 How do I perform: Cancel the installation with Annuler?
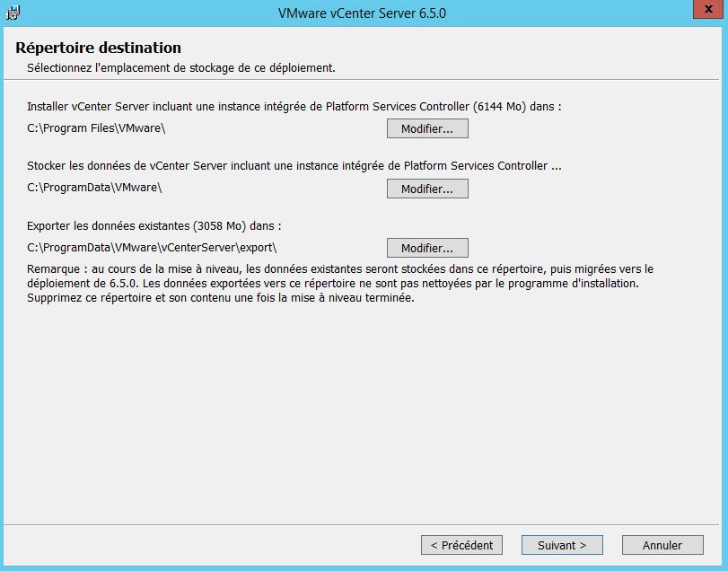click(662, 545)
